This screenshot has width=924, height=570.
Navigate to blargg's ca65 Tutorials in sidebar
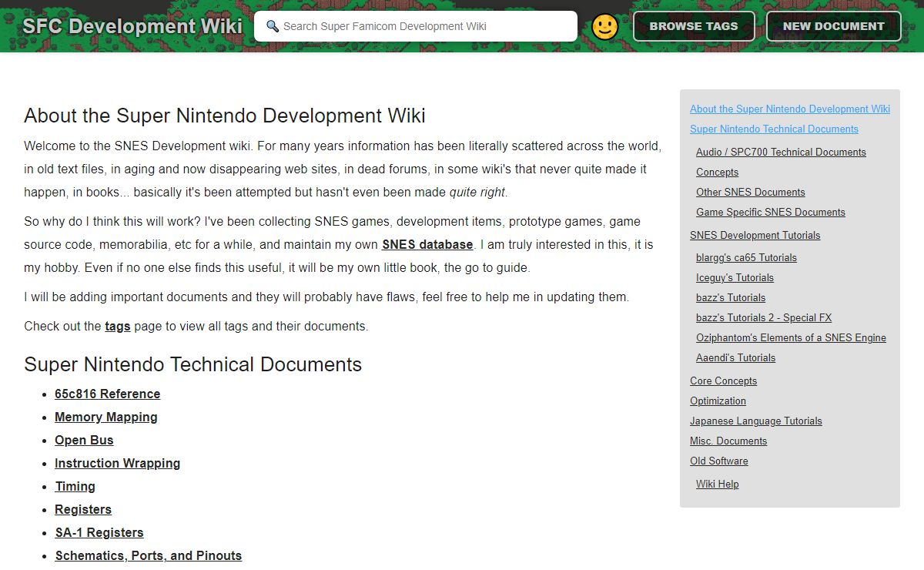tap(746, 257)
